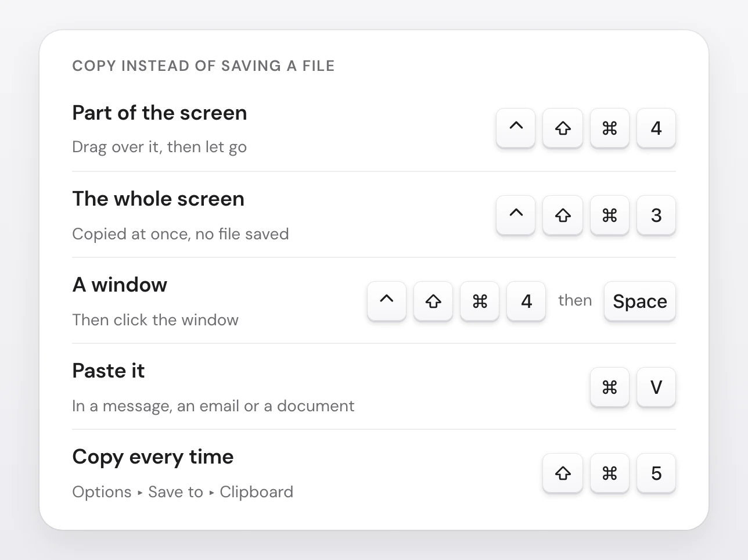
Task: Click the Control key in "The whole screen" row
Action: pyautogui.click(x=516, y=215)
